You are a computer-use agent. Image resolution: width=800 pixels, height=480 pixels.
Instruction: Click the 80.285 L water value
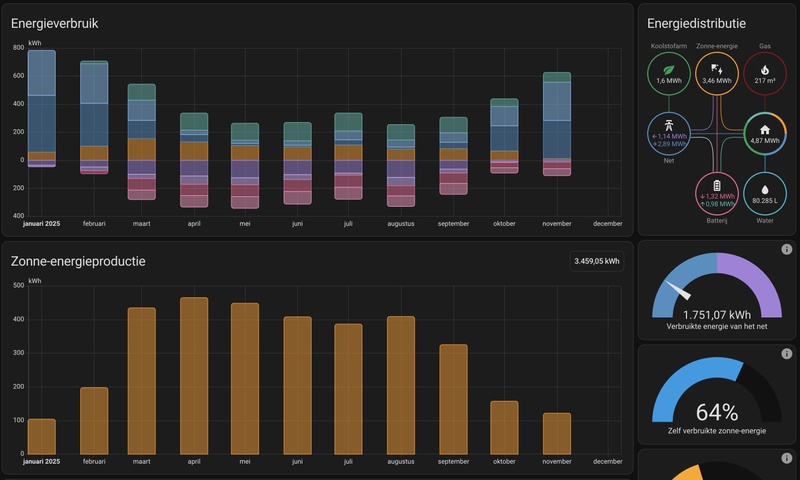point(764,201)
